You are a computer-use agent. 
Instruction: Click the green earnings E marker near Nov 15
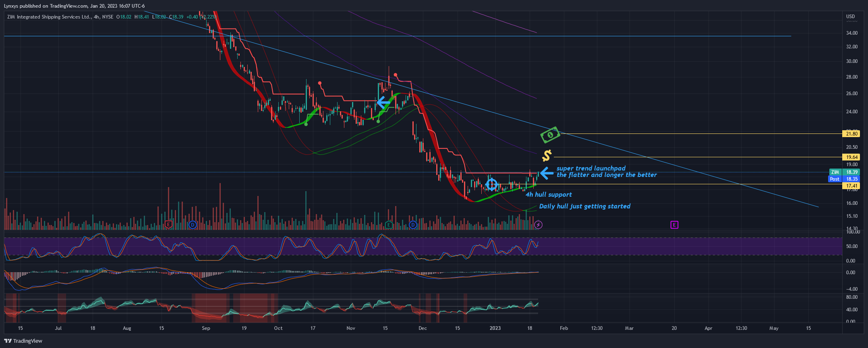(x=389, y=225)
